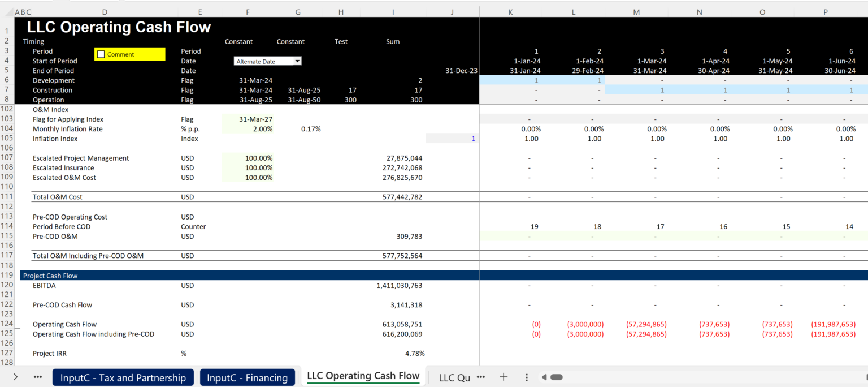Viewport: 868px width, 387px height.
Task: Add a new worksheet with the plus icon
Action: (x=503, y=377)
